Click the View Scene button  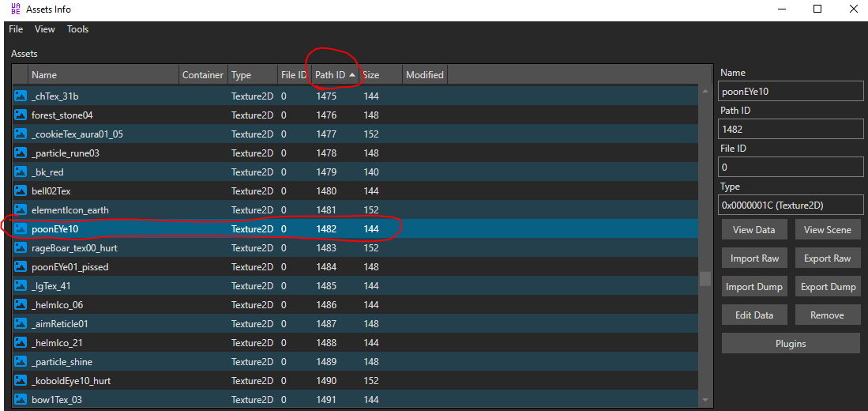(x=827, y=230)
